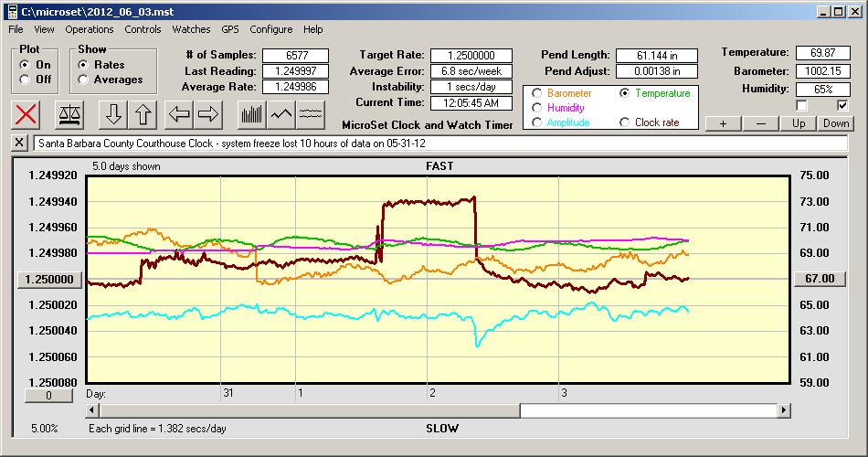This screenshot has width=868, height=457.
Task: Open the Watches menu
Action: coord(191,29)
